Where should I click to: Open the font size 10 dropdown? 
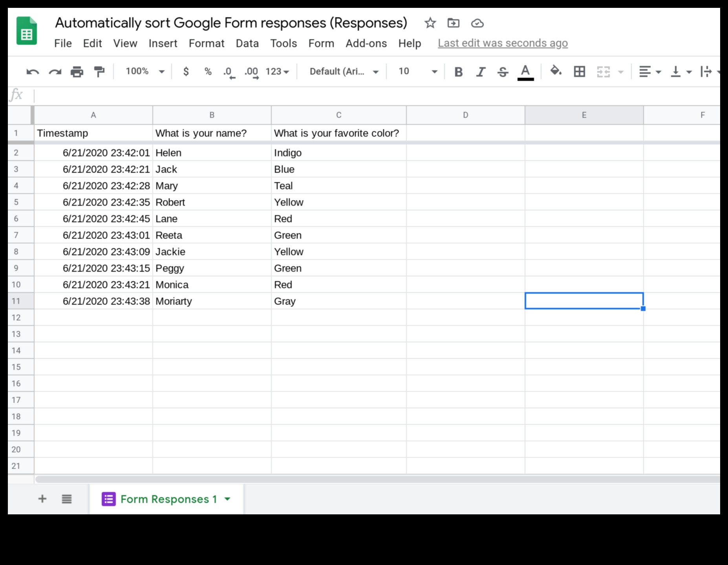[417, 71]
